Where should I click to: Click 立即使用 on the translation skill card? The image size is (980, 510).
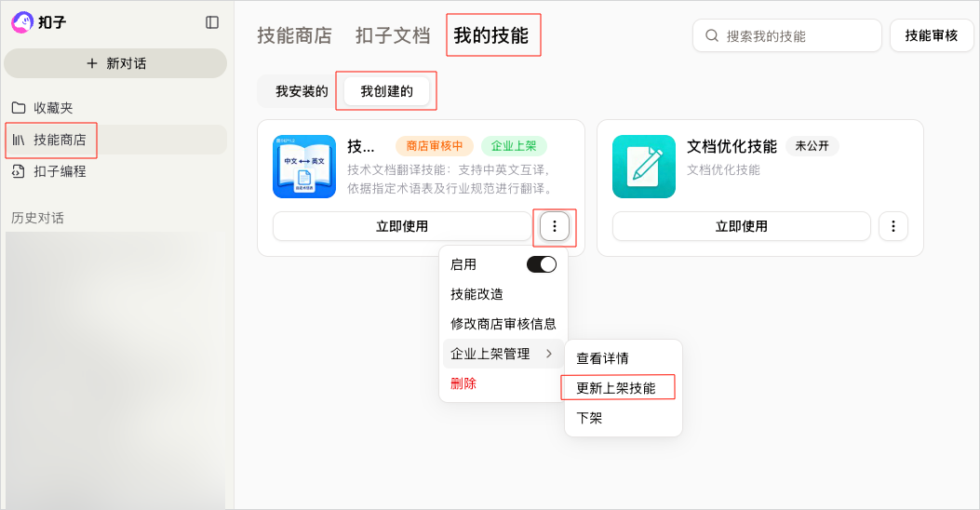(402, 226)
